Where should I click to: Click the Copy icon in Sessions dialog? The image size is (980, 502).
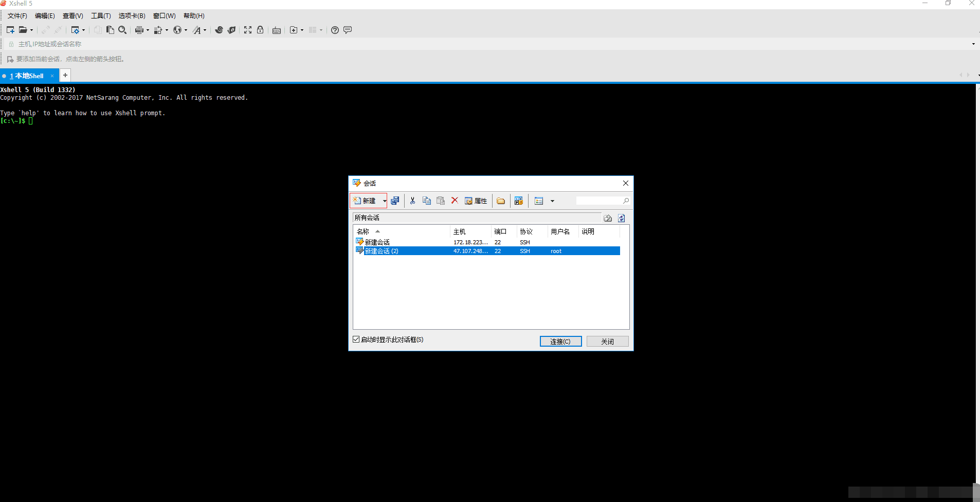427,201
